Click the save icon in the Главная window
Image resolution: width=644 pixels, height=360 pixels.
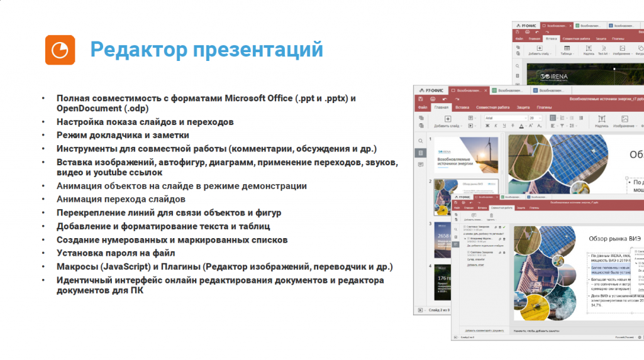[x=421, y=99]
